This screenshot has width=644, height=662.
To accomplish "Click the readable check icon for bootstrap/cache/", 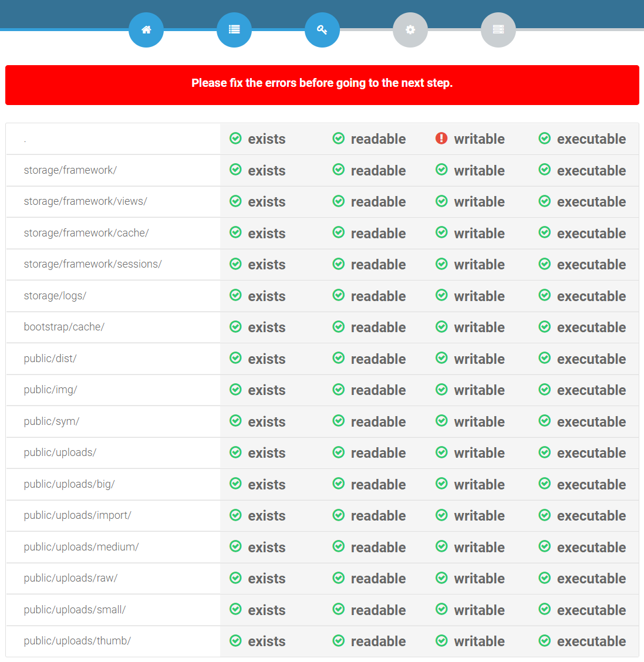I will tap(339, 327).
